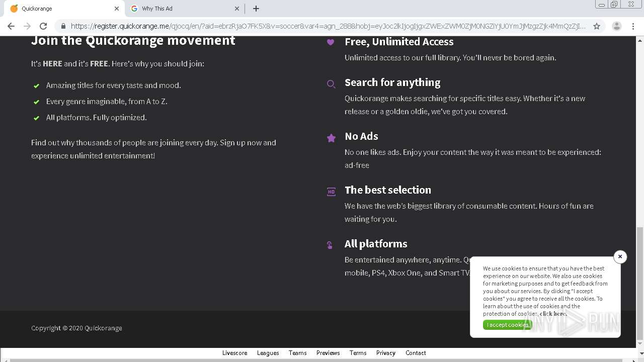Viewport: 644px width, 362px height.
Task: Click the touch hand All platforms icon
Action: coord(330,245)
